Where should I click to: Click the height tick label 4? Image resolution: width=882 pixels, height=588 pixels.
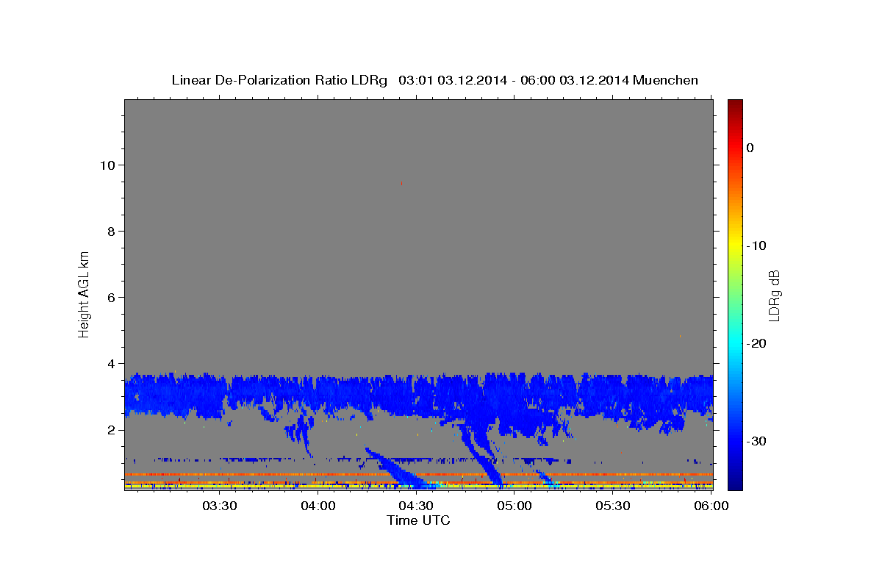(110, 363)
